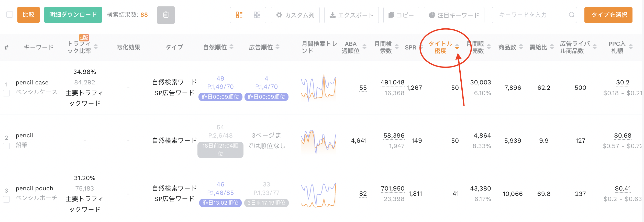Open pencil keyword link
The image size is (644, 222).
tap(25, 136)
